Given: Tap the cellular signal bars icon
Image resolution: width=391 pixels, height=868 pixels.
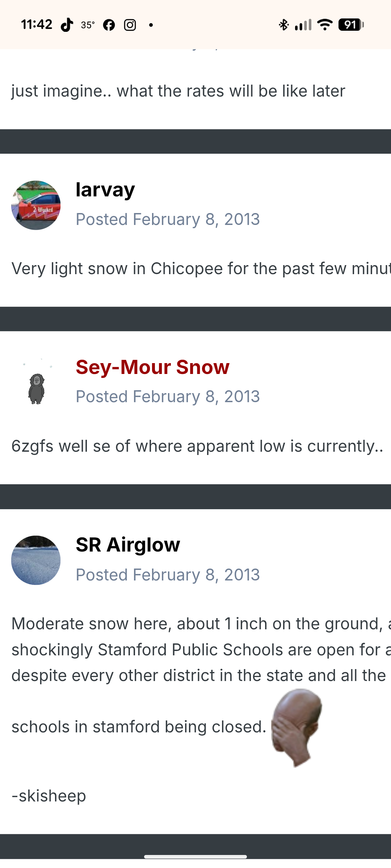Looking at the screenshot, I should (303, 25).
